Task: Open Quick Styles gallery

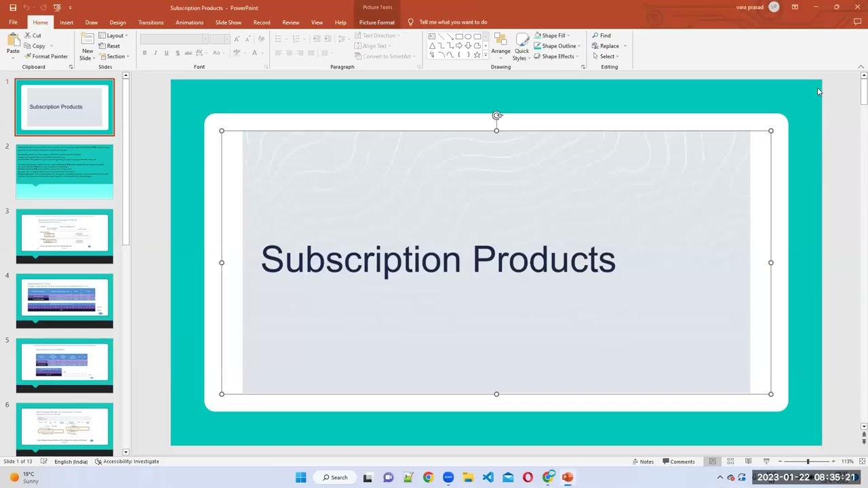Action: (521, 45)
